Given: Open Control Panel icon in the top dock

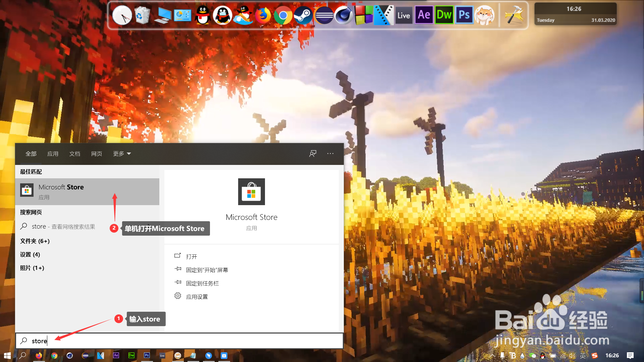Looking at the screenshot, I should 182,15.
